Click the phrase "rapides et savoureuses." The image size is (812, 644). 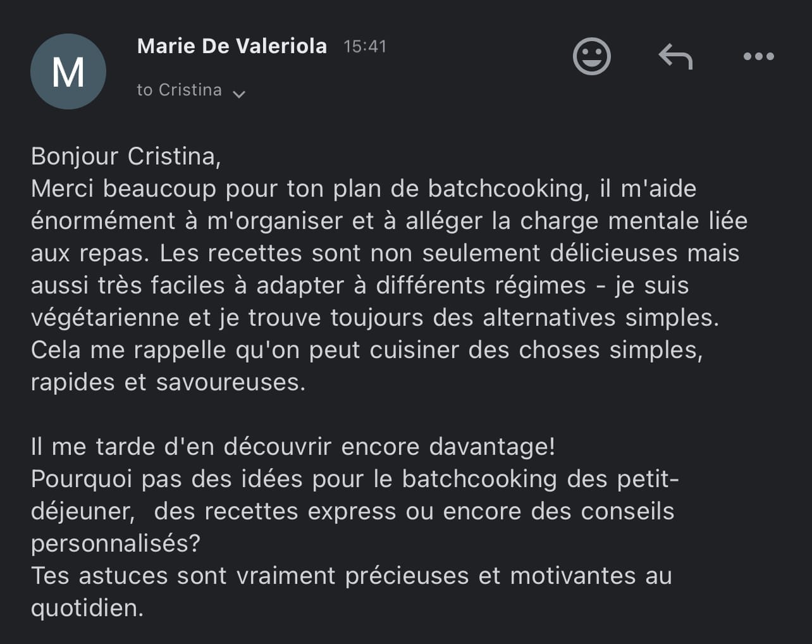coord(168,382)
